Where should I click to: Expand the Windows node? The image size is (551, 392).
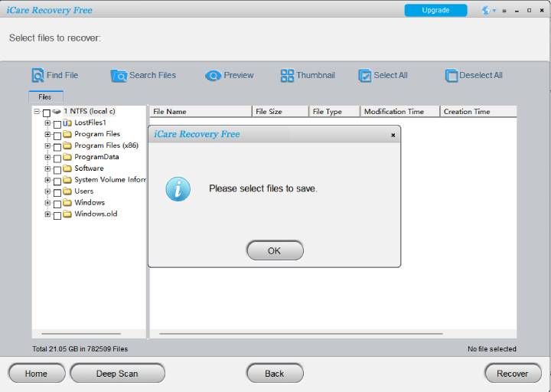click(x=47, y=203)
